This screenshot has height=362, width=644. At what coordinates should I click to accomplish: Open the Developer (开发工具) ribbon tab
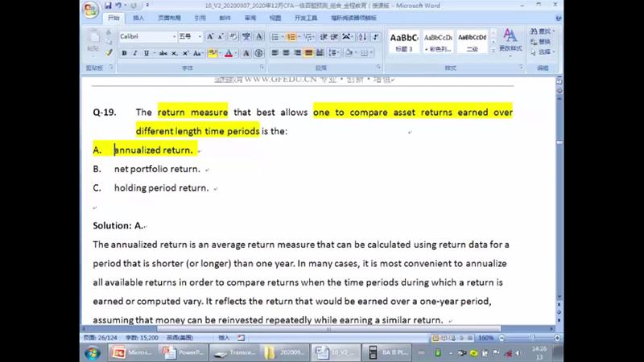306,18
